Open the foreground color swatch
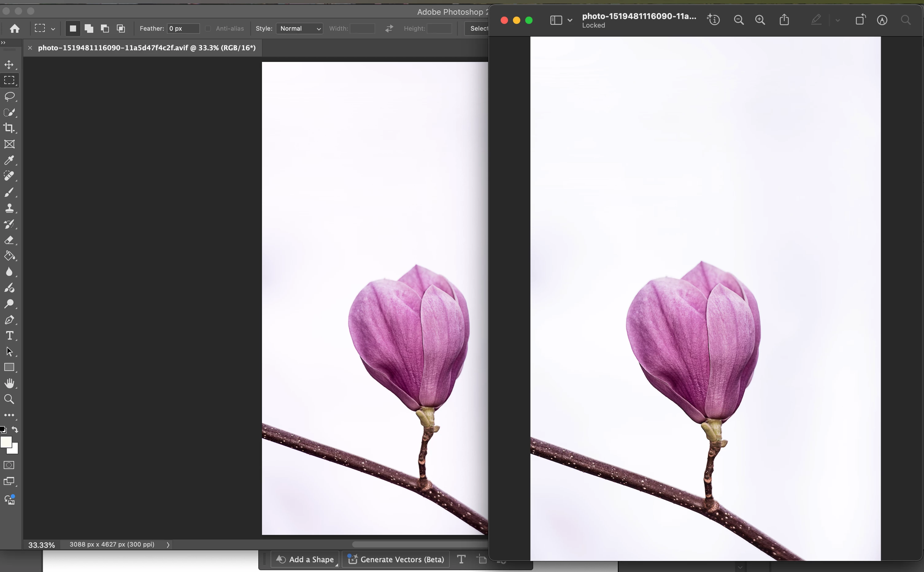 (x=6, y=442)
